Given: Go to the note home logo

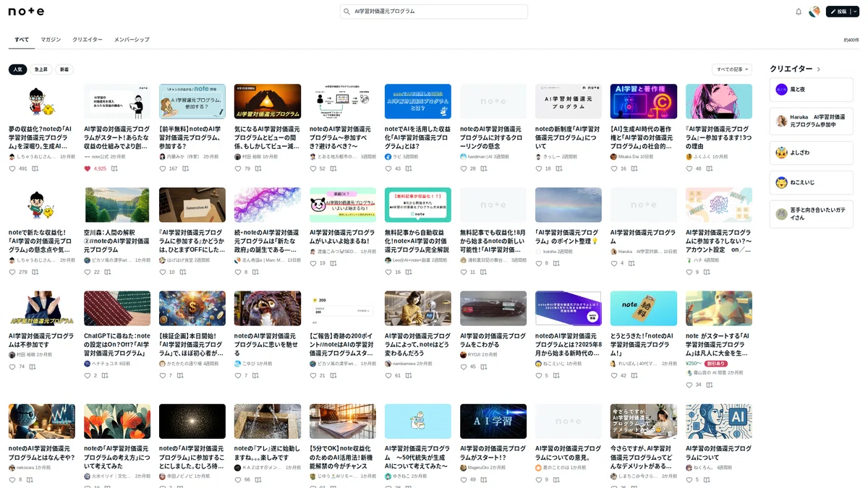Looking at the screenshot, I should coord(26,12).
